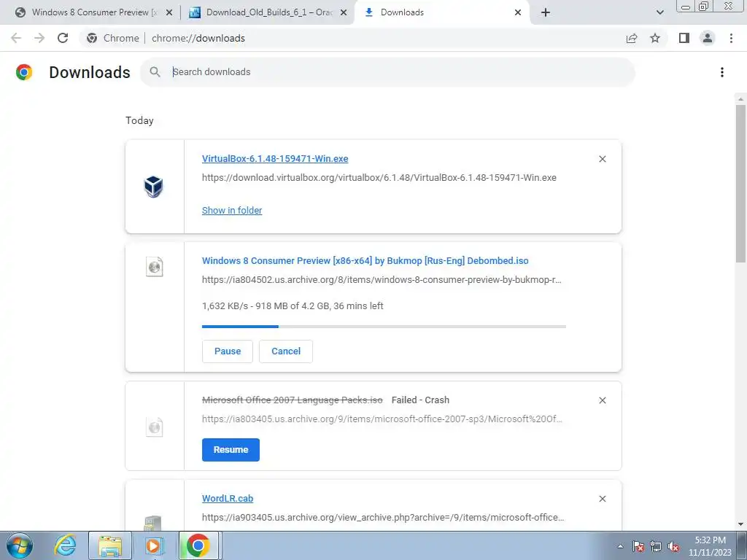This screenshot has width=747, height=560.
Task: Click the browser forward arrow
Action: pos(39,38)
